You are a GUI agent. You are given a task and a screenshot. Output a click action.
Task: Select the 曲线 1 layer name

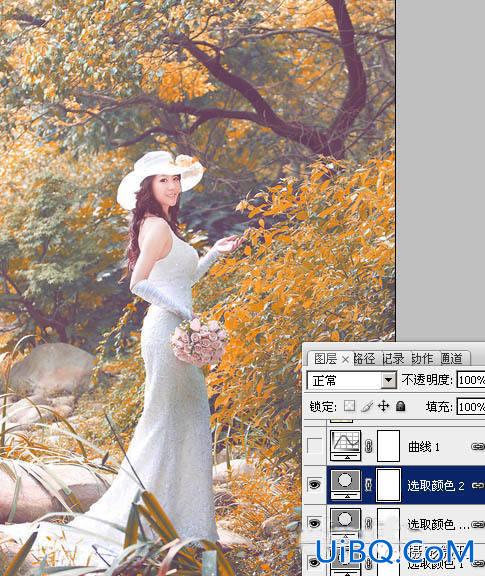(424, 447)
